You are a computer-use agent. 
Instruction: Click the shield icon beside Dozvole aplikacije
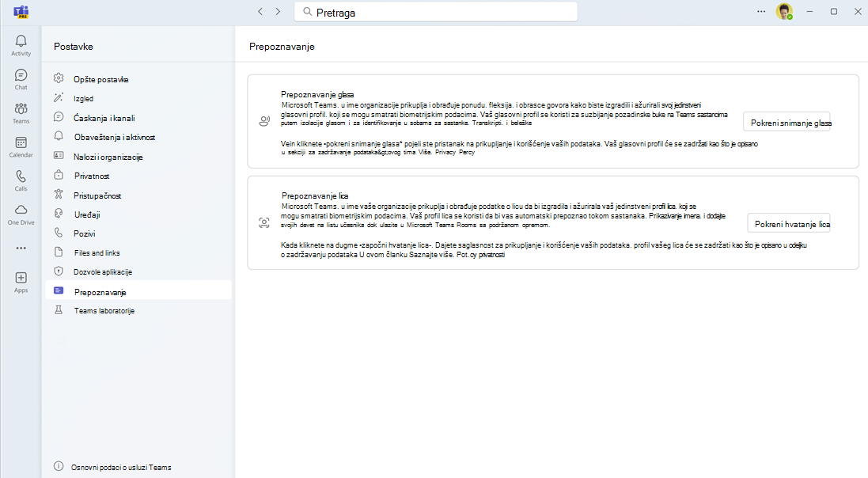[59, 271]
